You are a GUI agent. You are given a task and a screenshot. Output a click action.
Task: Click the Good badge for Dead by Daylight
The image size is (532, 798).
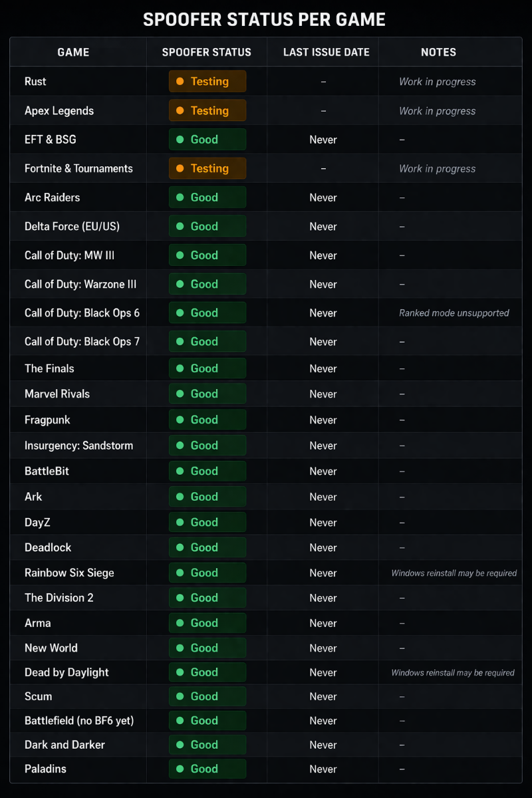point(207,672)
